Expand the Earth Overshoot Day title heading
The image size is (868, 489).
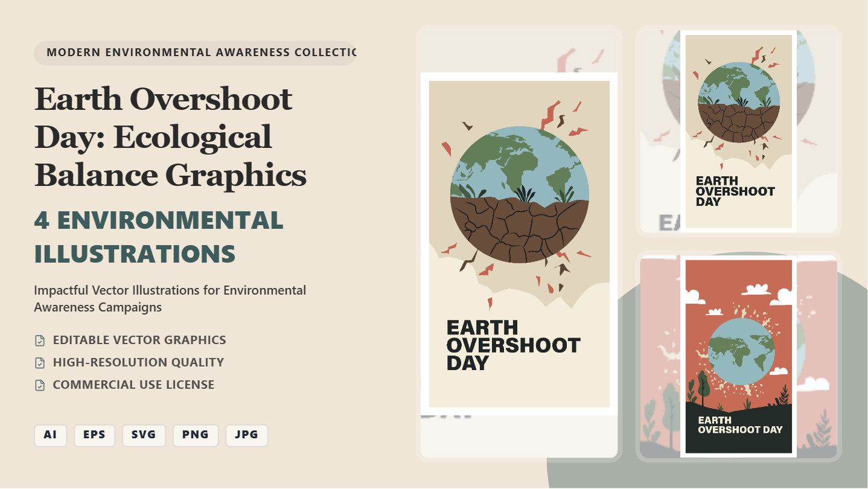(171, 137)
